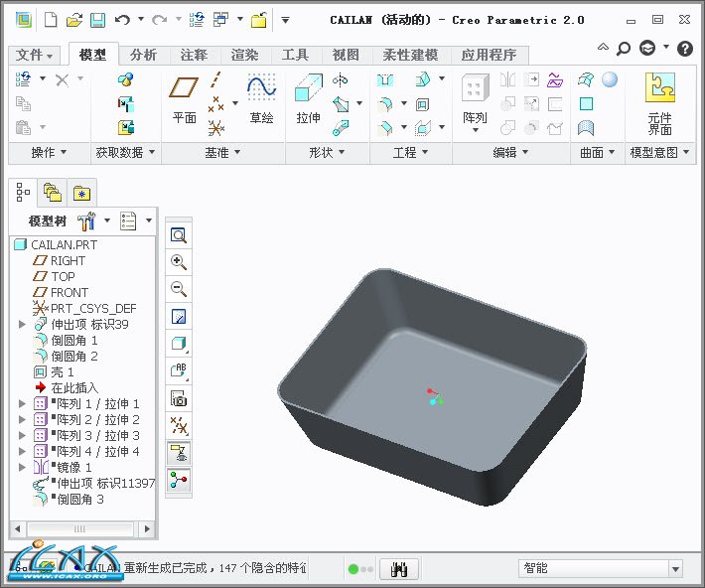
Task: Start a Sketch (草绘) feature
Action: tap(261, 100)
